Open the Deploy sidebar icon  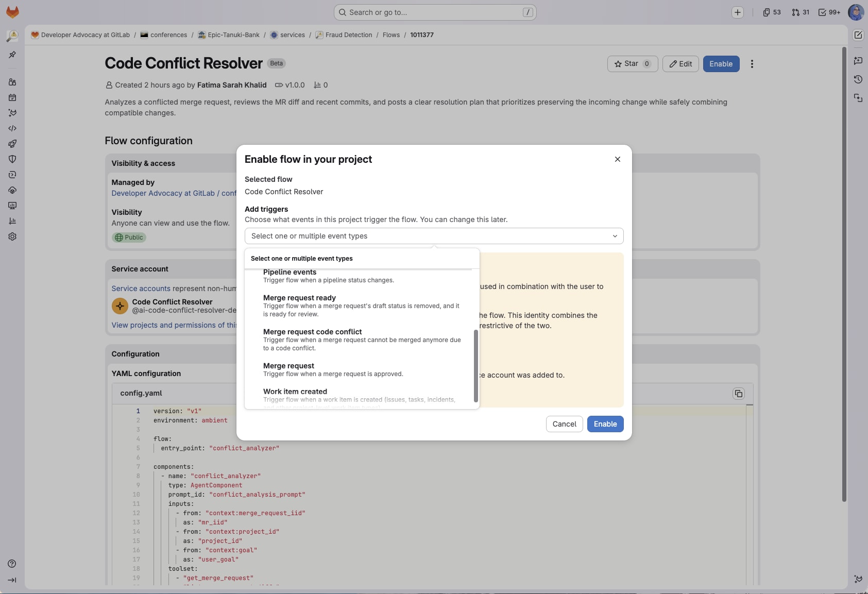pyautogui.click(x=12, y=175)
